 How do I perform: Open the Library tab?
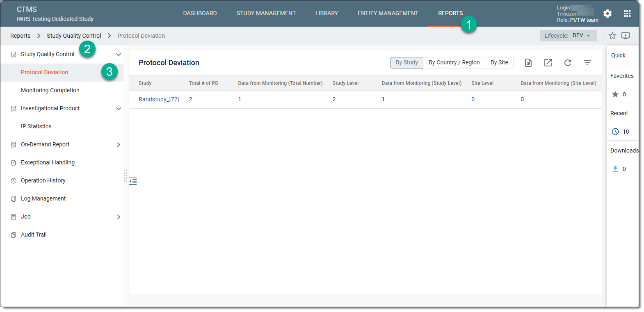click(327, 13)
